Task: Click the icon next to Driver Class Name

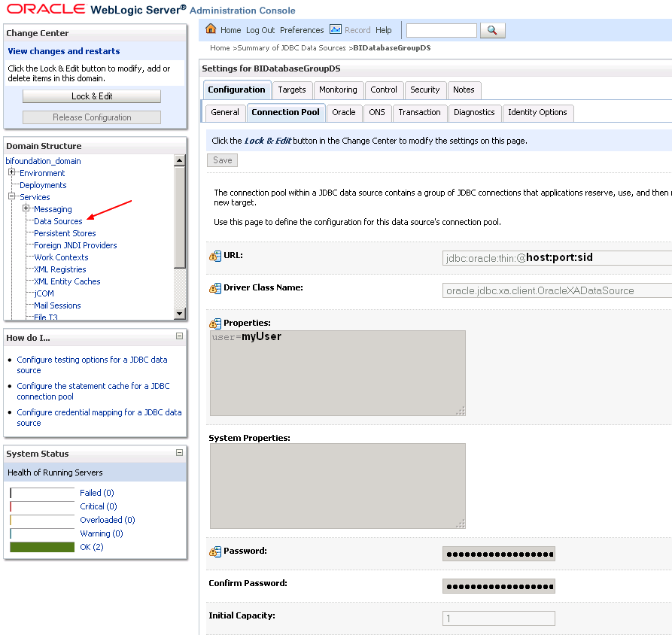Action: point(214,289)
